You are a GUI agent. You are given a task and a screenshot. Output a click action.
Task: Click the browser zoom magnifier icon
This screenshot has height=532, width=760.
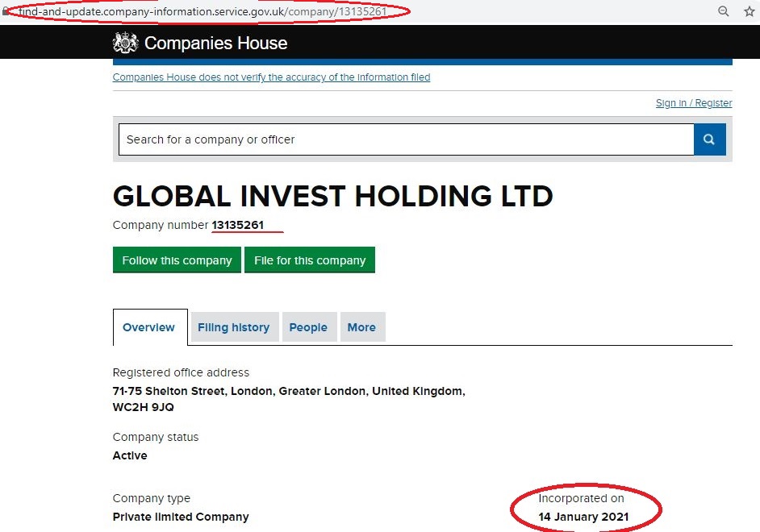coord(723,11)
